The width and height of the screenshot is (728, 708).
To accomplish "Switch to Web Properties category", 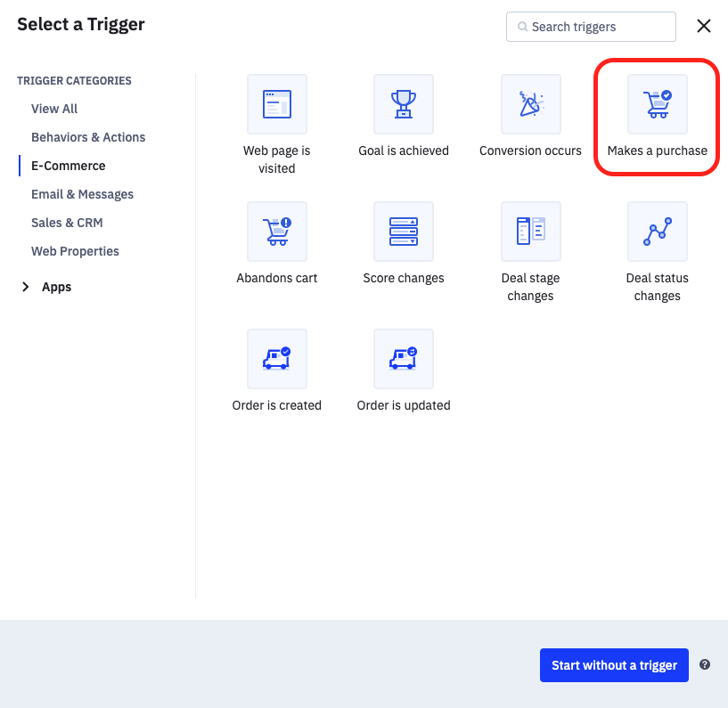I will tap(75, 251).
